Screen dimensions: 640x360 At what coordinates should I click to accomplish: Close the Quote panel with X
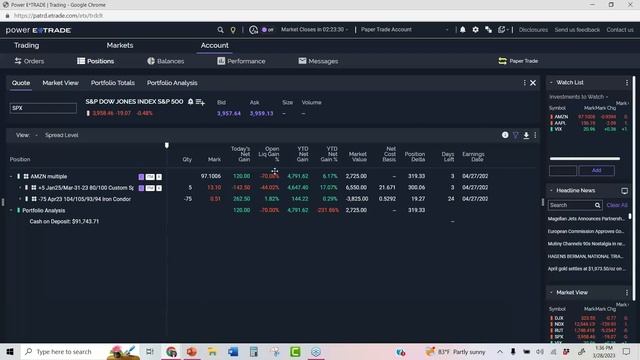533,83
